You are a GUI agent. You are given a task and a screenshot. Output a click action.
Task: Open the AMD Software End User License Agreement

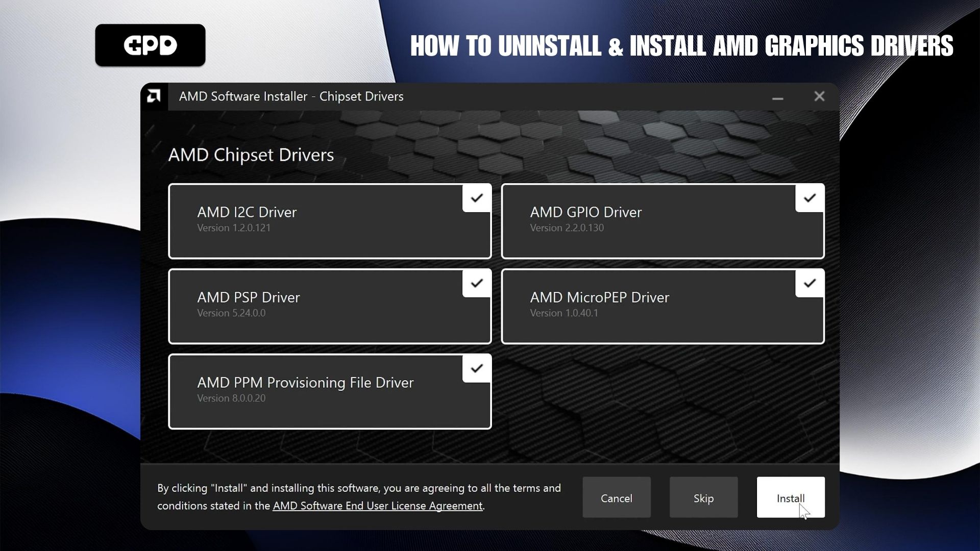377,506
